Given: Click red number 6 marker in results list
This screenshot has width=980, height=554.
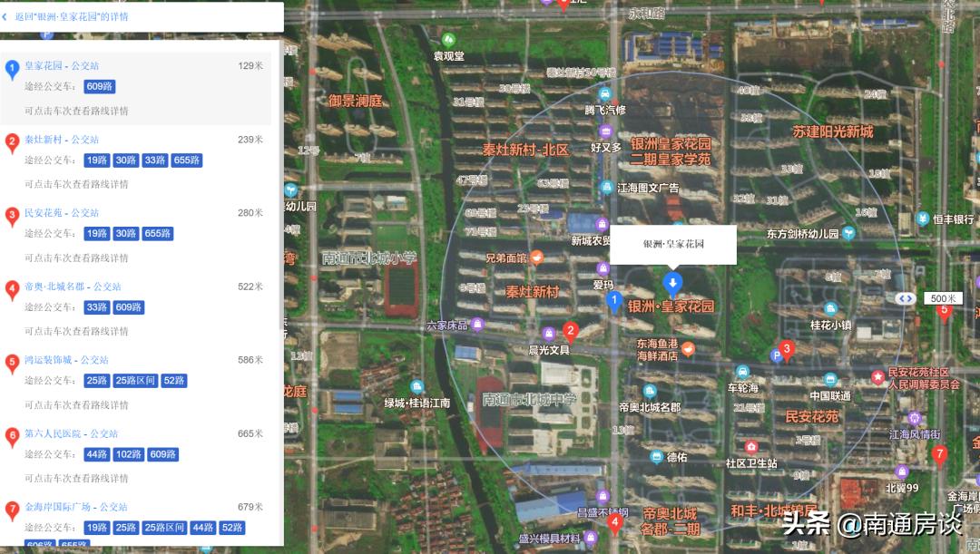Looking at the screenshot, I should (x=12, y=437).
